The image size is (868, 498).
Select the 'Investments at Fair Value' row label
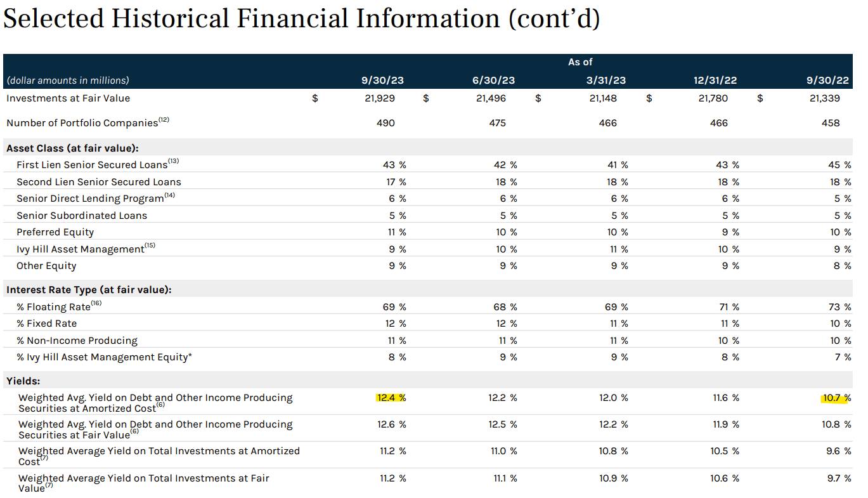pyautogui.click(x=68, y=98)
